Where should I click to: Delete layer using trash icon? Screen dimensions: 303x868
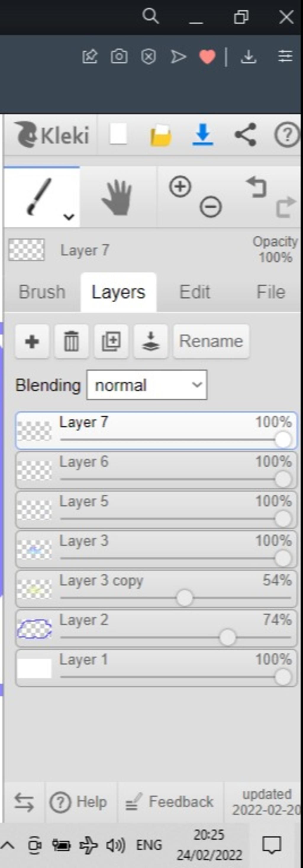click(71, 341)
